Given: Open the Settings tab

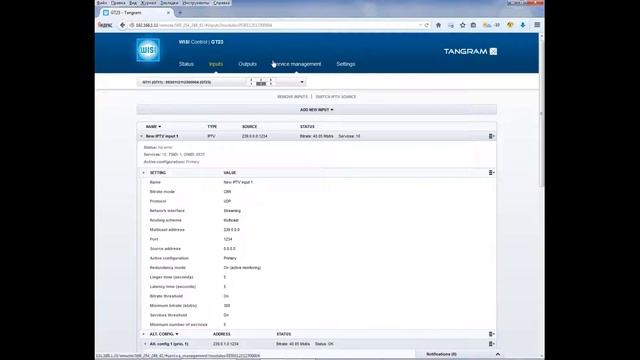Looking at the screenshot, I should click(x=346, y=64).
